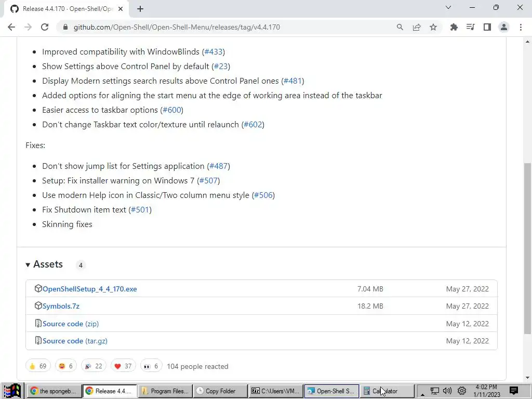Screen dimensions: 532x399
Task: Open media controls icon
Action: 471,27
